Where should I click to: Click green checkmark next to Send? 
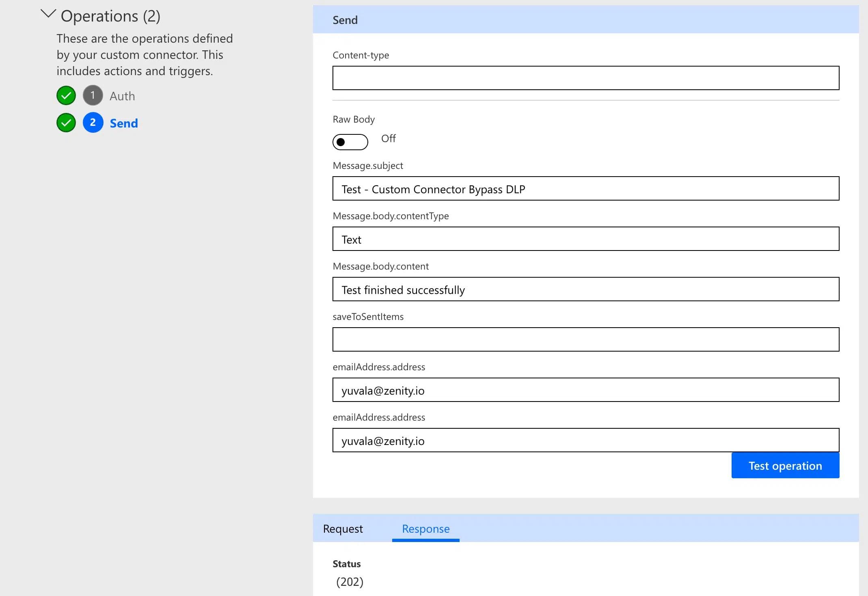pyautogui.click(x=66, y=123)
